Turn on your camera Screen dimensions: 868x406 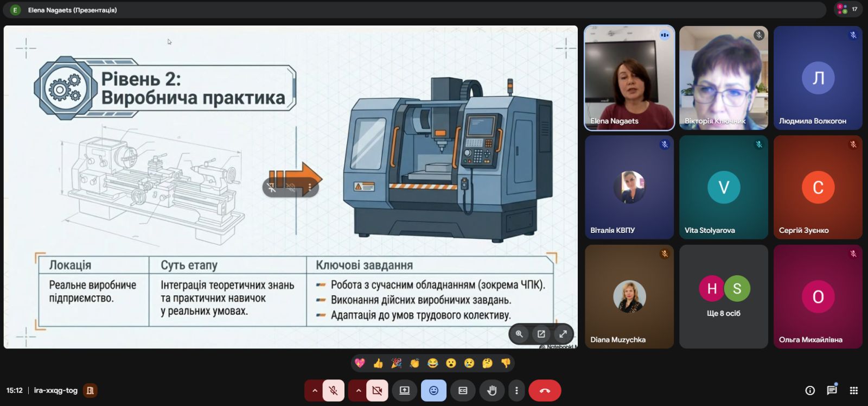(377, 390)
